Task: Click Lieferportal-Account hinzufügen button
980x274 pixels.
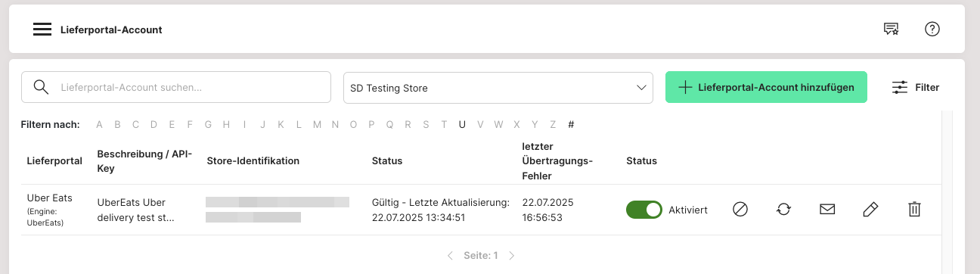Action: [x=766, y=87]
